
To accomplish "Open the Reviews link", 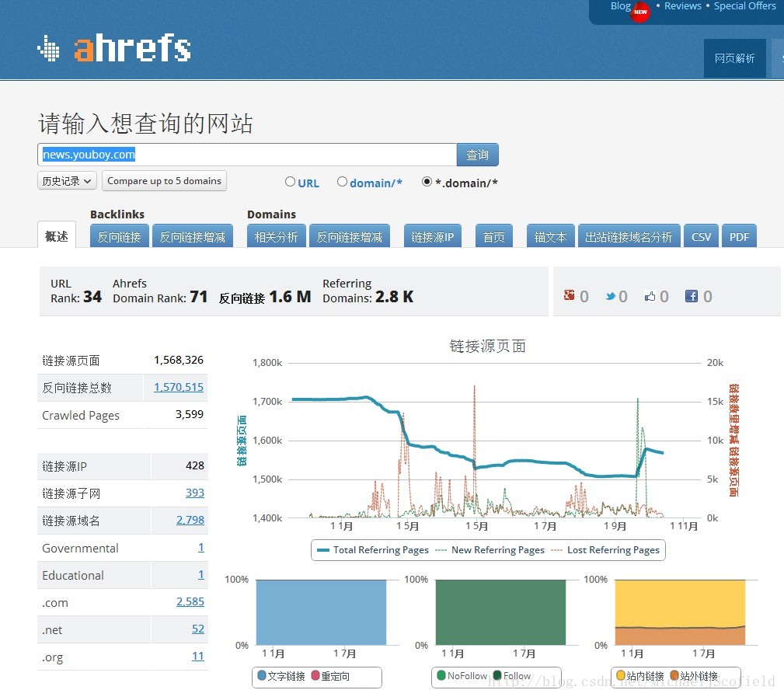I will point(682,6).
